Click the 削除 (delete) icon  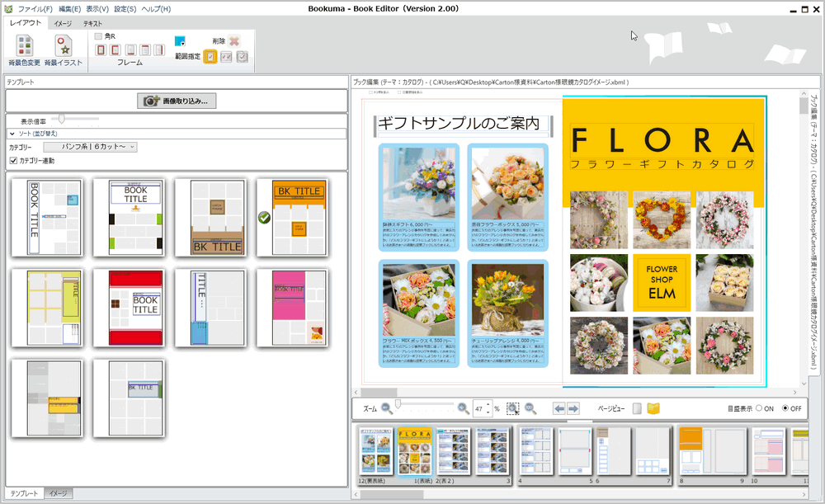(233, 42)
